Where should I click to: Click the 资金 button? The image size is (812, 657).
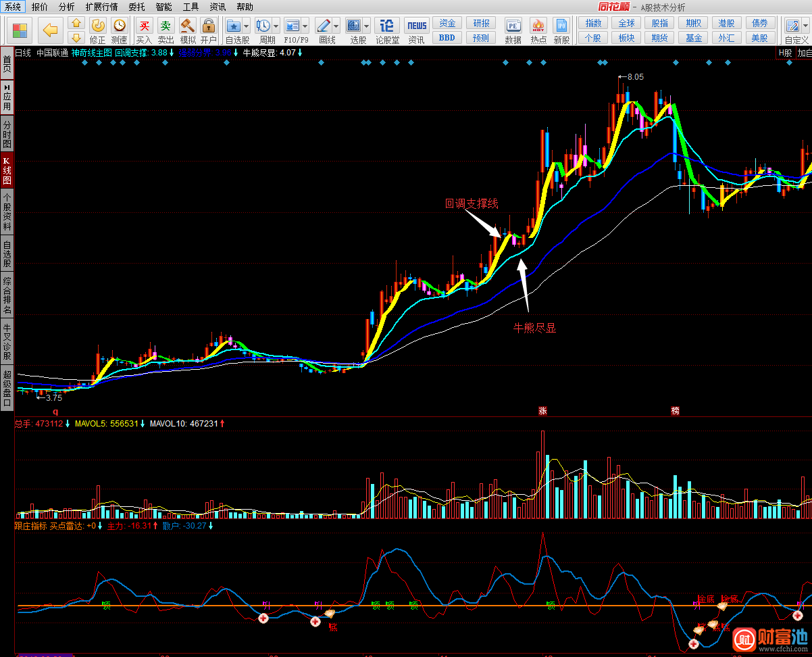click(x=447, y=23)
